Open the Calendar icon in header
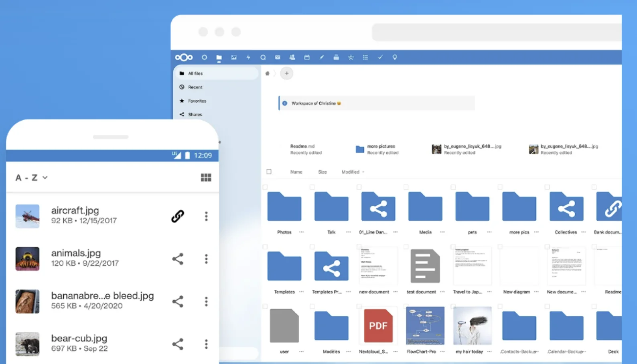 tap(307, 57)
